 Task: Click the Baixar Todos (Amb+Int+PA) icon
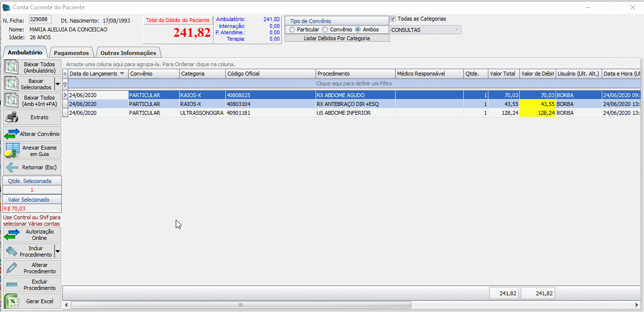12,101
